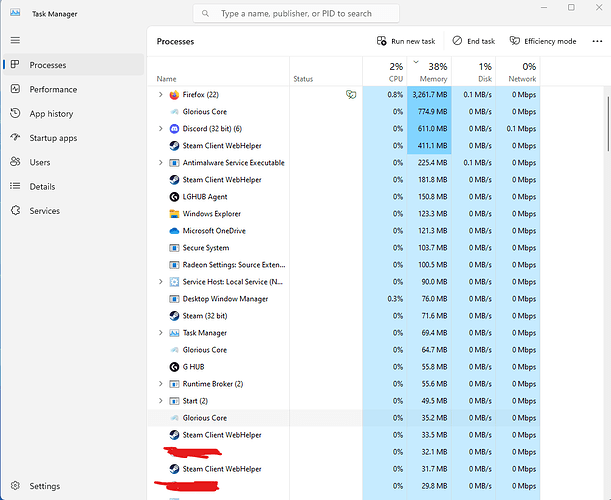Open the Processes page in sidebar

[x=74, y=65]
